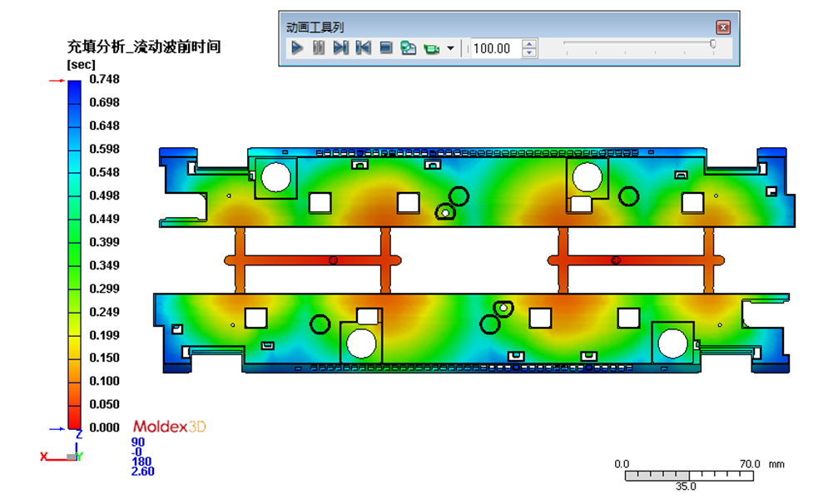The height and width of the screenshot is (504, 823).
Task: Click the 100.00 percentage input field
Action: pos(494,48)
